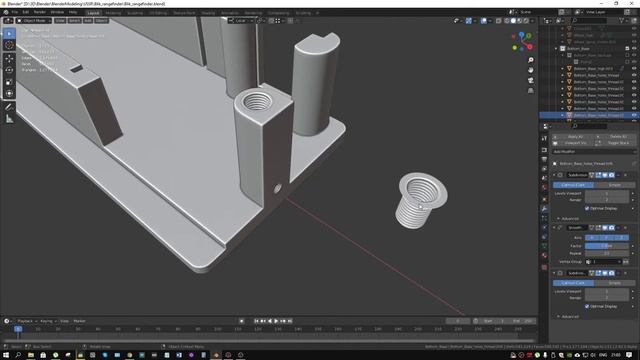Switch to the Modeling workspace tab
Image resolution: width=640 pixels, height=360 pixels.
(113, 13)
